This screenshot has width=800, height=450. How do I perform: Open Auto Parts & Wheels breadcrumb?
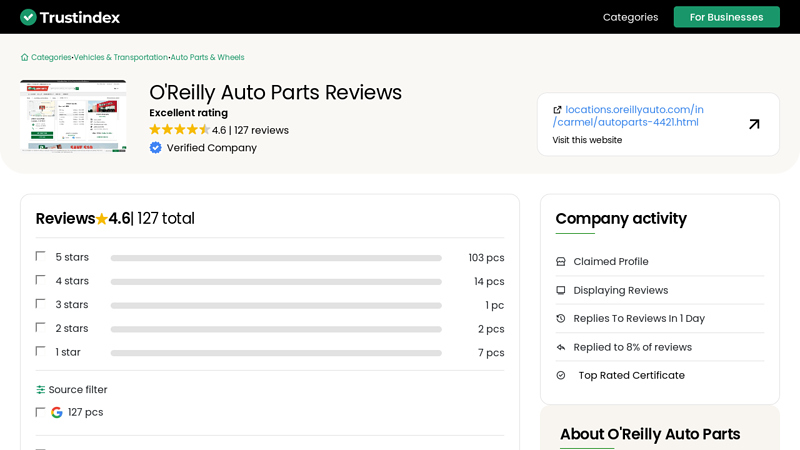pos(207,57)
